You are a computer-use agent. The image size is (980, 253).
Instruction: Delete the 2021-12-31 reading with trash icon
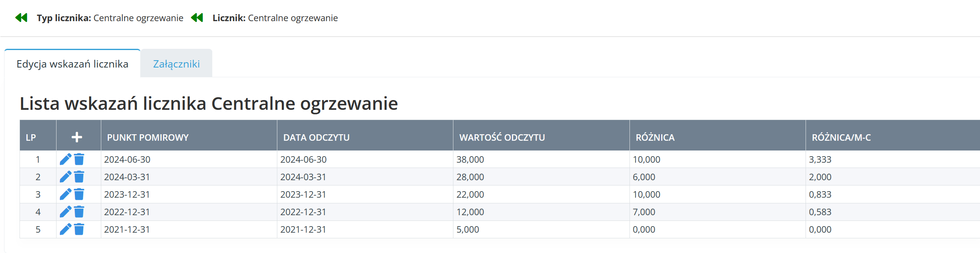click(79, 229)
